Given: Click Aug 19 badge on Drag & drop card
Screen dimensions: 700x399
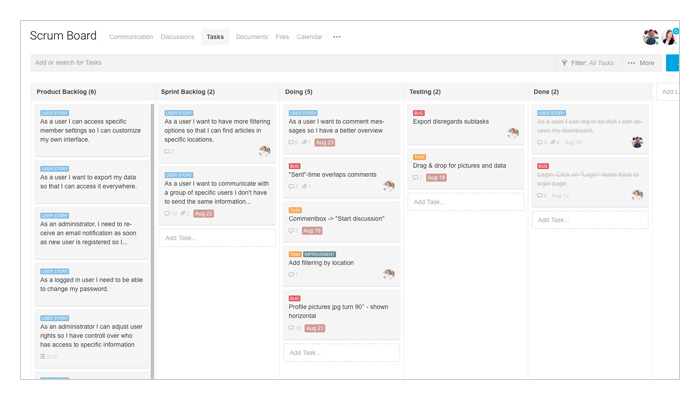Looking at the screenshot, I should coord(436,178).
